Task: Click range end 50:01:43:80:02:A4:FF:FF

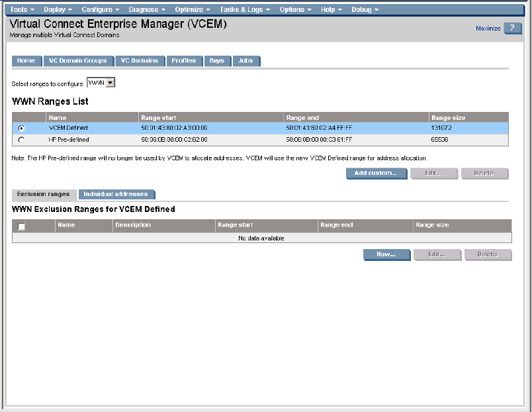Action: tap(319, 128)
